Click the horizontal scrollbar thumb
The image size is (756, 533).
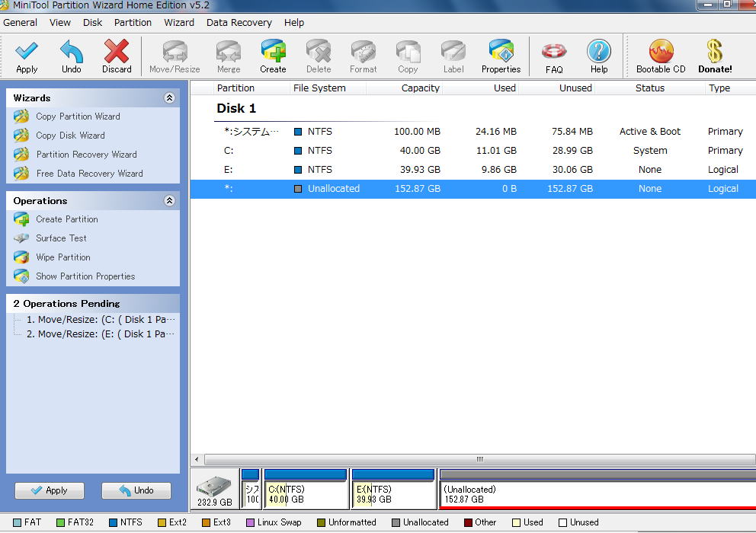479,459
